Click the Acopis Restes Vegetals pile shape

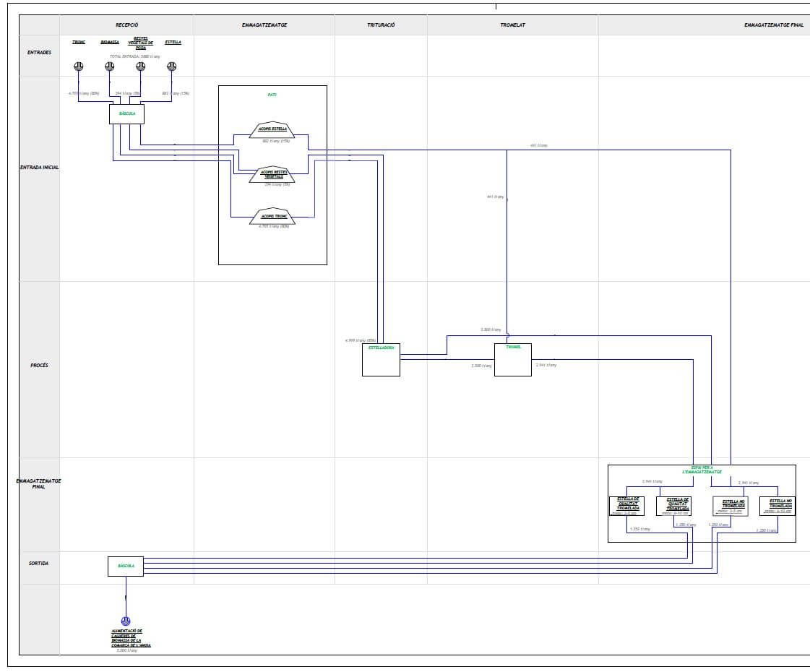click(x=273, y=174)
